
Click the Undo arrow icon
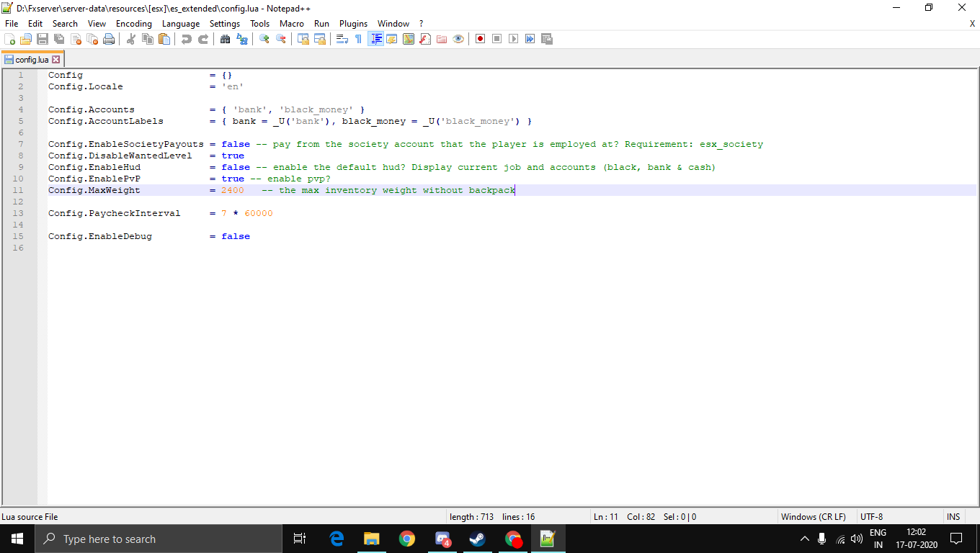tap(187, 39)
